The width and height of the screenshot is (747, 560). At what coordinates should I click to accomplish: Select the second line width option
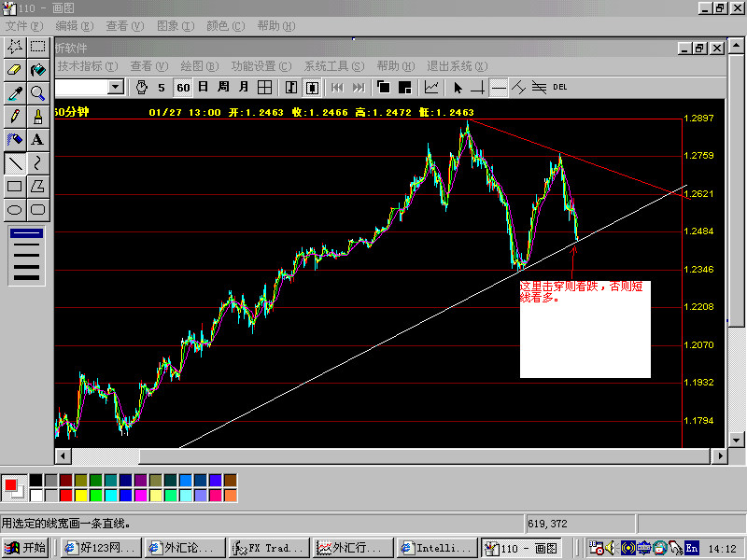[26, 245]
